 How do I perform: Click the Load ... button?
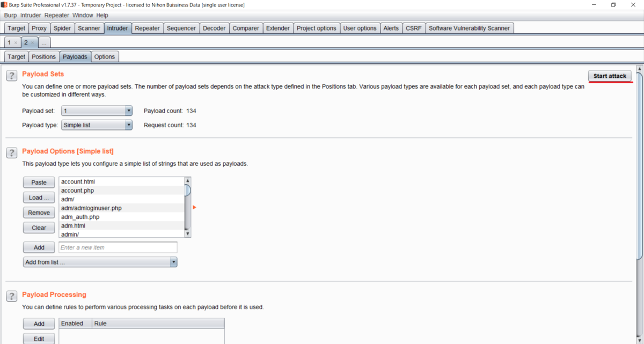(x=39, y=197)
